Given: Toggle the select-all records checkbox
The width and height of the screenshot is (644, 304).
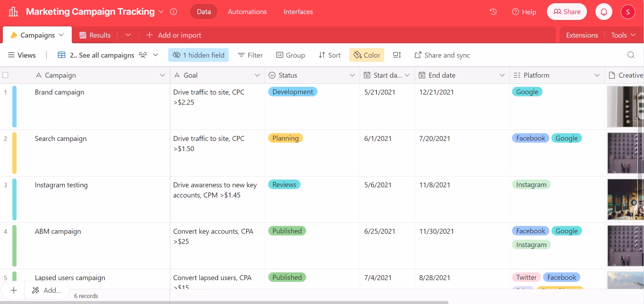Looking at the screenshot, I should (x=5, y=75).
